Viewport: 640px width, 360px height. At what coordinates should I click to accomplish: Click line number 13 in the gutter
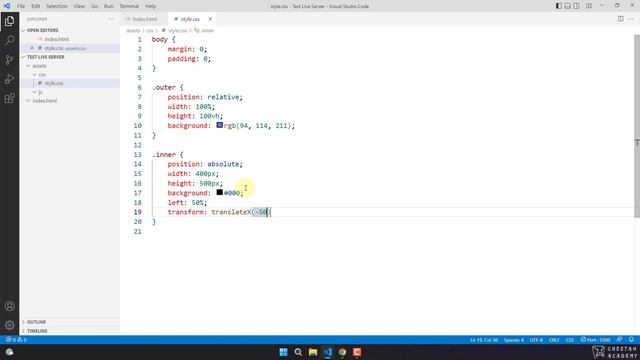pyautogui.click(x=138, y=155)
